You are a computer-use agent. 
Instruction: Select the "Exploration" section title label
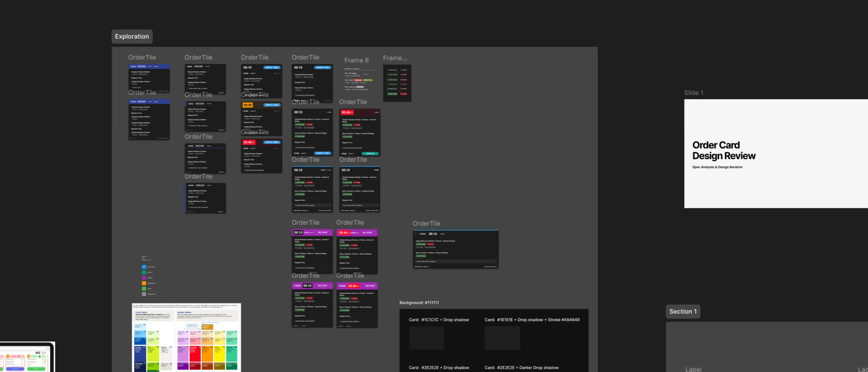132,36
